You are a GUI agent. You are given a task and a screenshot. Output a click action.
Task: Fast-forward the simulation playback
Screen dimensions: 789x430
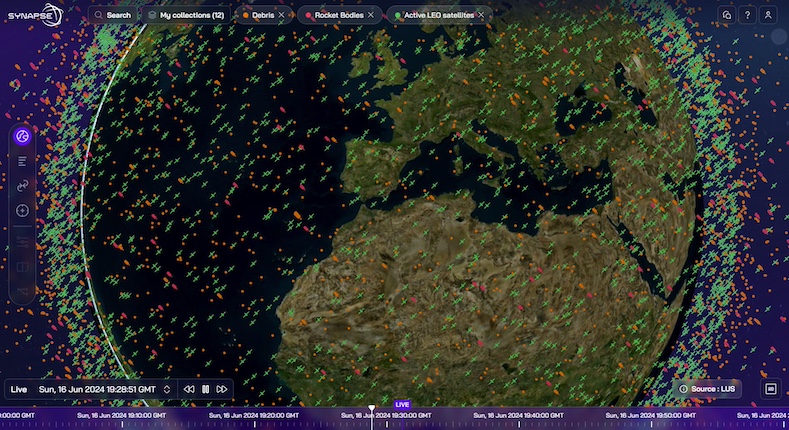pyautogui.click(x=221, y=389)
